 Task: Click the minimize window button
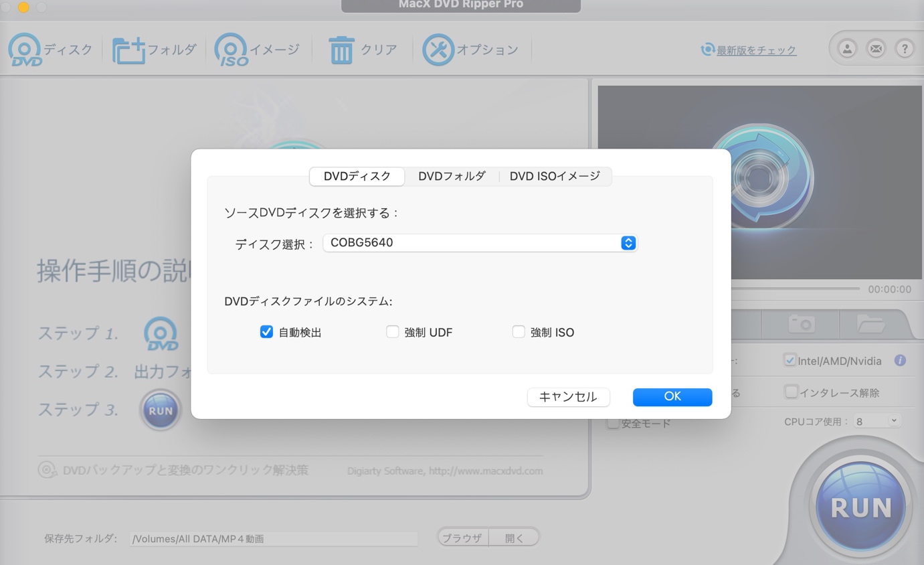[23, 7]
